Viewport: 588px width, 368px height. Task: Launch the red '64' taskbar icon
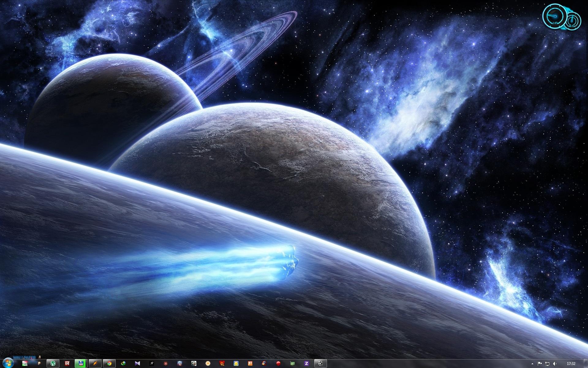coord(67,364)
